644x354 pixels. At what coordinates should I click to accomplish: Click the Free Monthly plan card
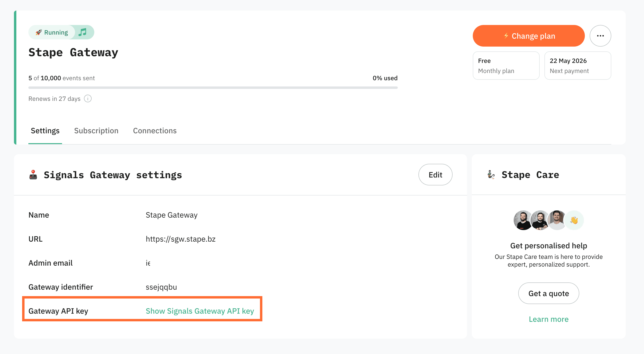[x=506, y=66]
